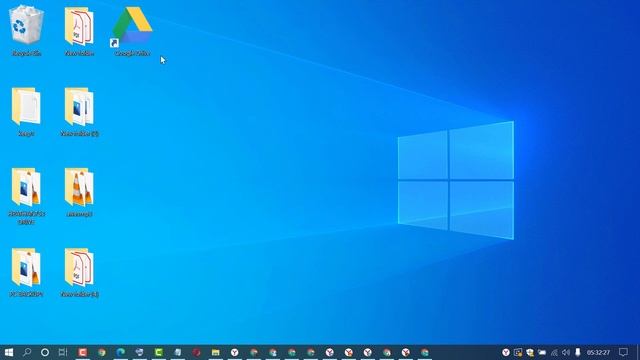
Task: Open the dark red circle taskbar app
Action: [x=196, y=352]
